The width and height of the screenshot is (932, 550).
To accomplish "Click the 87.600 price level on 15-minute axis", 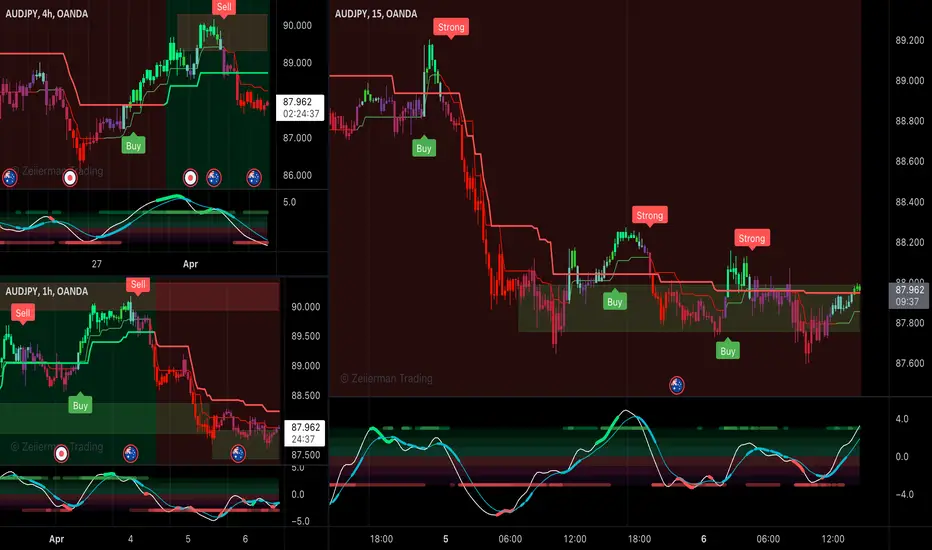I will (909, 363).
